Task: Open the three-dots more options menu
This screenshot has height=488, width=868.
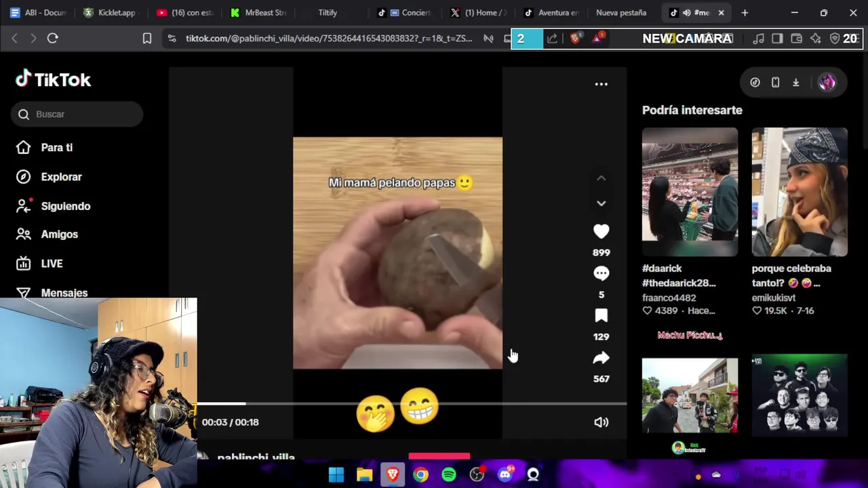Action: pos(601,84)
